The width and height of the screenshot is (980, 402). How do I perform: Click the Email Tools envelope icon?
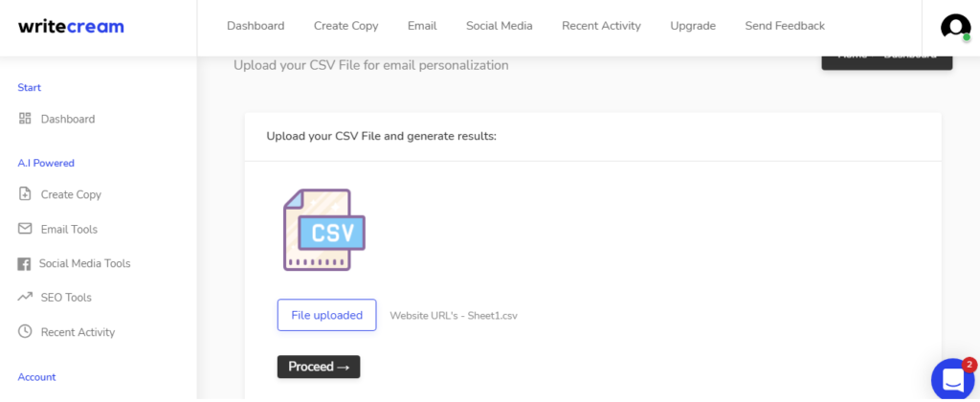[x=25, y=229]
